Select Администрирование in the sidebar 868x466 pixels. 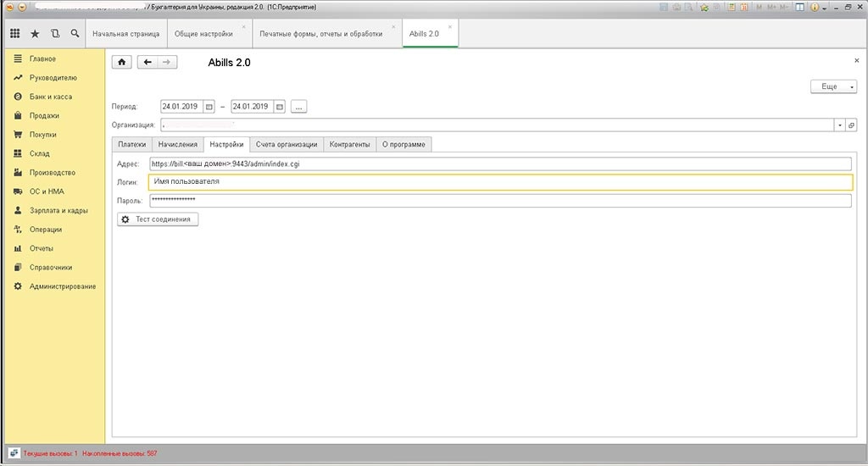pos(62,286)
